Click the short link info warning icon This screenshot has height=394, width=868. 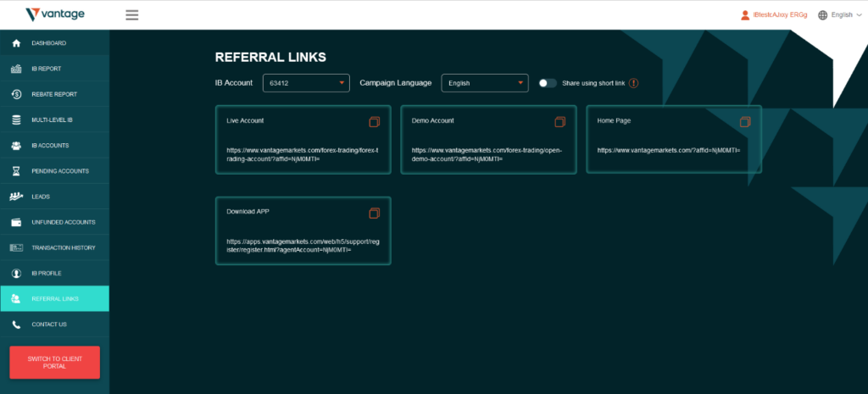click(x=632, y=83)
